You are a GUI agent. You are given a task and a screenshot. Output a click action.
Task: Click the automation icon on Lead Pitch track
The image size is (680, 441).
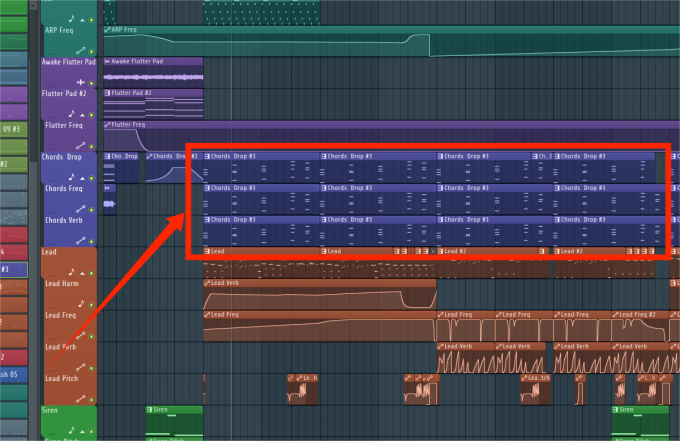coord(81,399)
